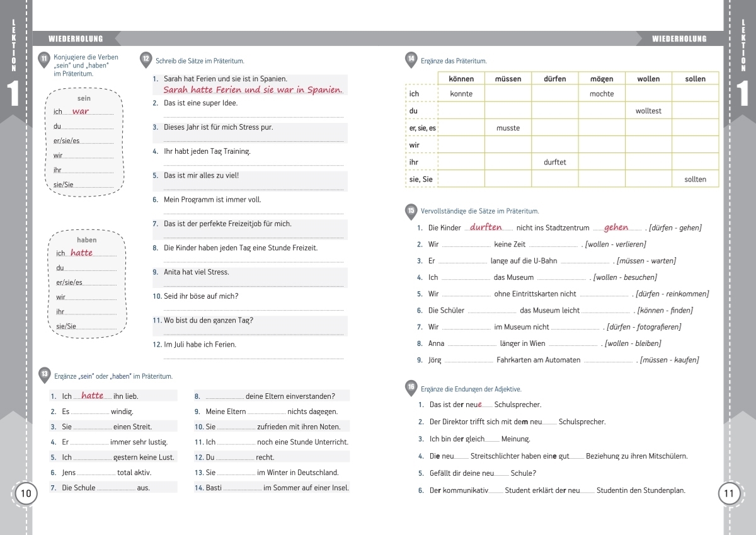Image resolution: width=756 pixels, height=535 pixels.
Task: Click handwritten 'hatte' in 'Ich ... ihn lieb.'
Action: coord(92,396)
